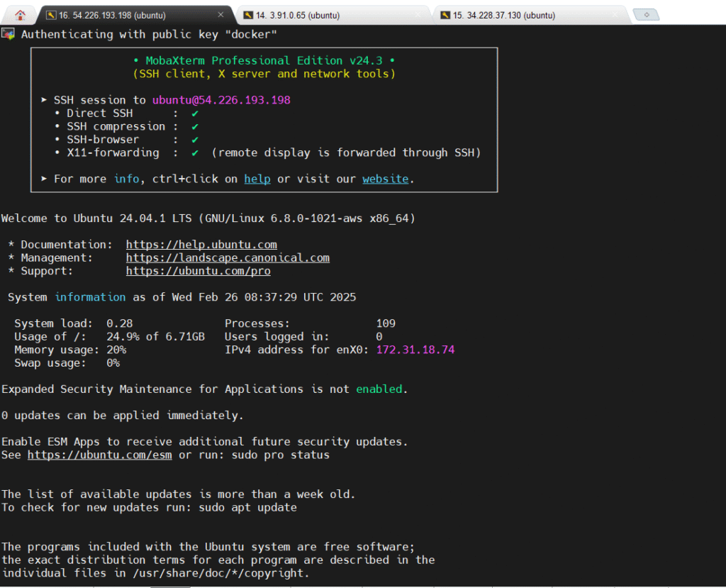
Task: Click the terminal icon on the 54.226.193.198 tab
Action: click(x=50, y=15)
